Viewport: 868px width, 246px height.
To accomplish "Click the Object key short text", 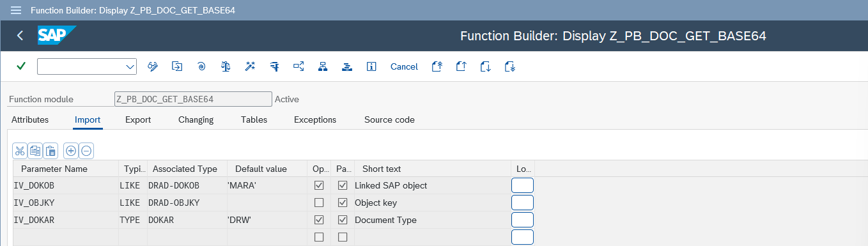I will point(376,203).
